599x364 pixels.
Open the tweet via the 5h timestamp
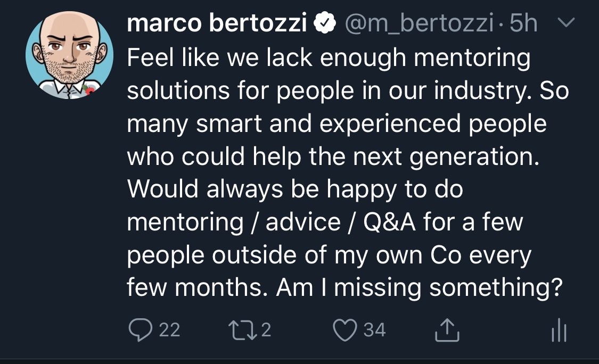click(x=523, y=24)
